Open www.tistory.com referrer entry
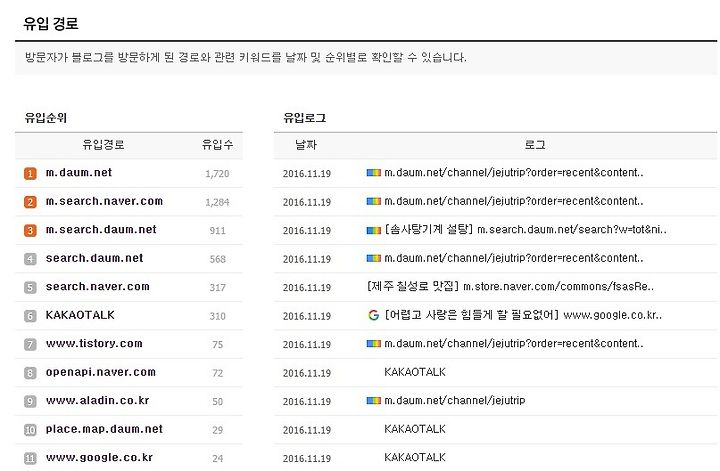This screenshot has height=471, width=720. tap(94, 343)
